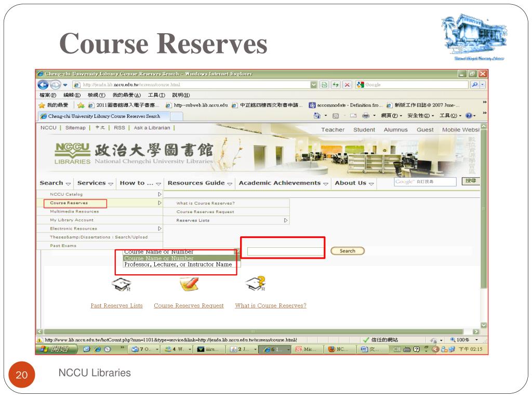The height and width of the screenshot is (399, 532).
Task: Select the Teacher role link
Action: (333, 129)
